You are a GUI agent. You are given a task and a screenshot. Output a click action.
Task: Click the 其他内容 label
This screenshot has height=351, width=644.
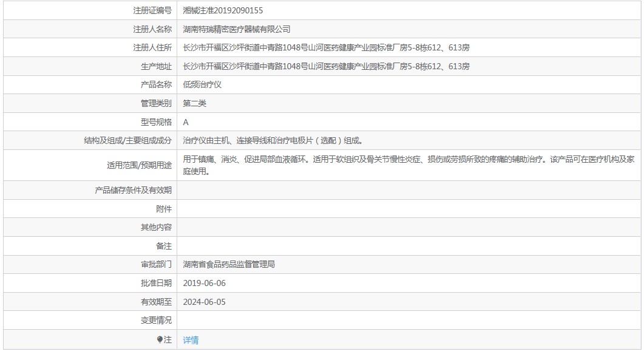pyautogui.click(x=156, y=227)
